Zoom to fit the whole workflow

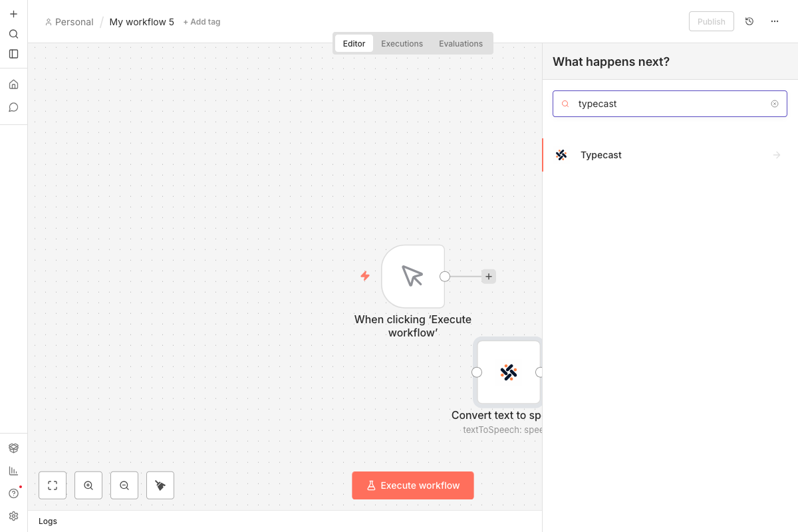[x=52, y=485]
